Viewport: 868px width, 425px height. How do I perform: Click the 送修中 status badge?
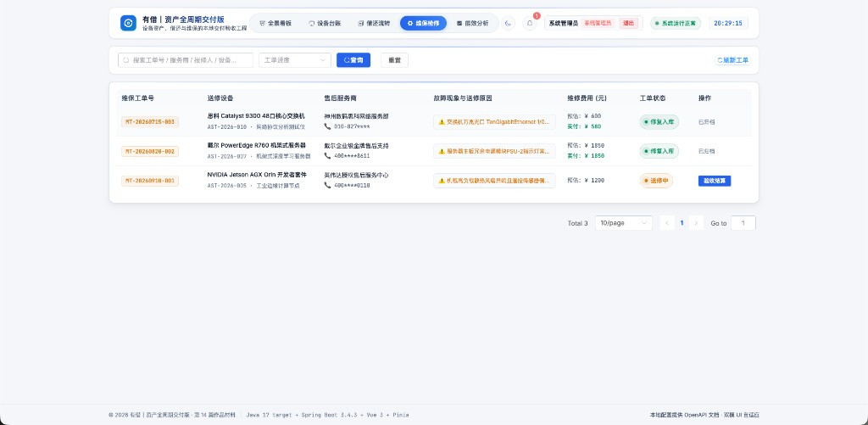[656, 181]
